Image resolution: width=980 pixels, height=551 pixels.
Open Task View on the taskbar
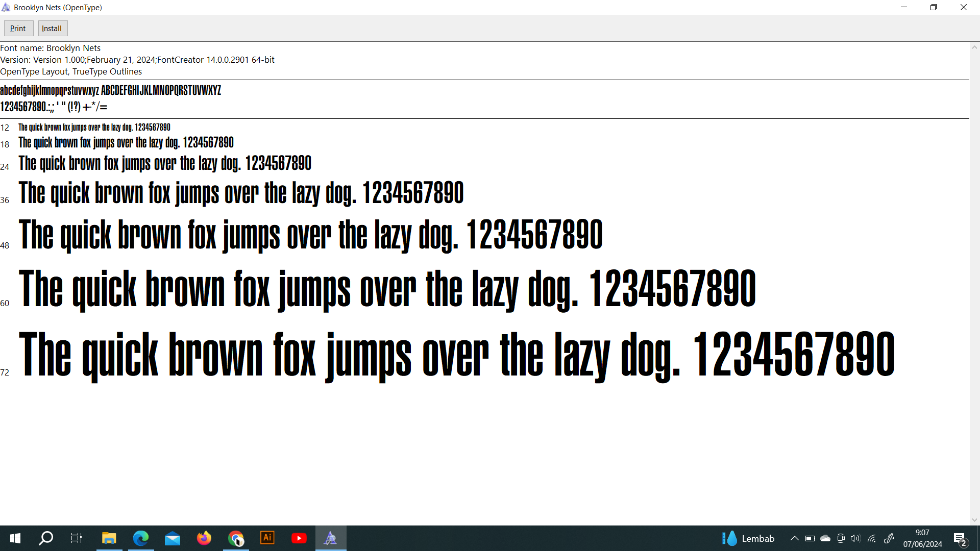77,538
